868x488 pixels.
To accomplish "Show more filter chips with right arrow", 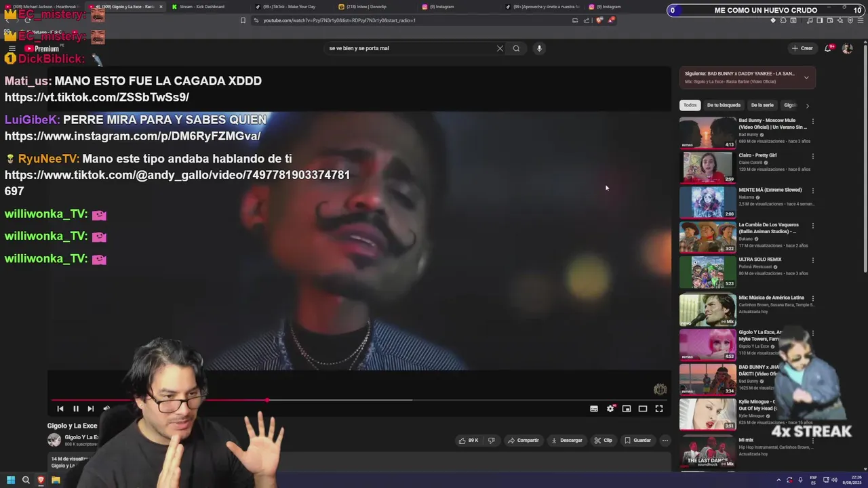I will [x=807, y=106].
